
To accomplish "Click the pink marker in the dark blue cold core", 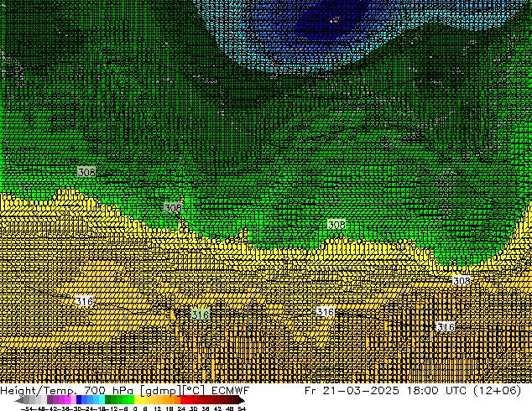I will (x=335, y=19).
